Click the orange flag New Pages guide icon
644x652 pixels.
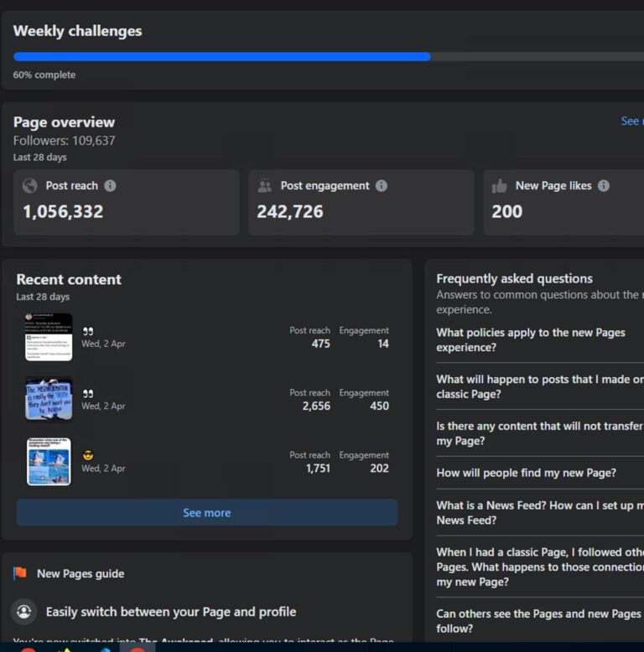tap(20, 573)
